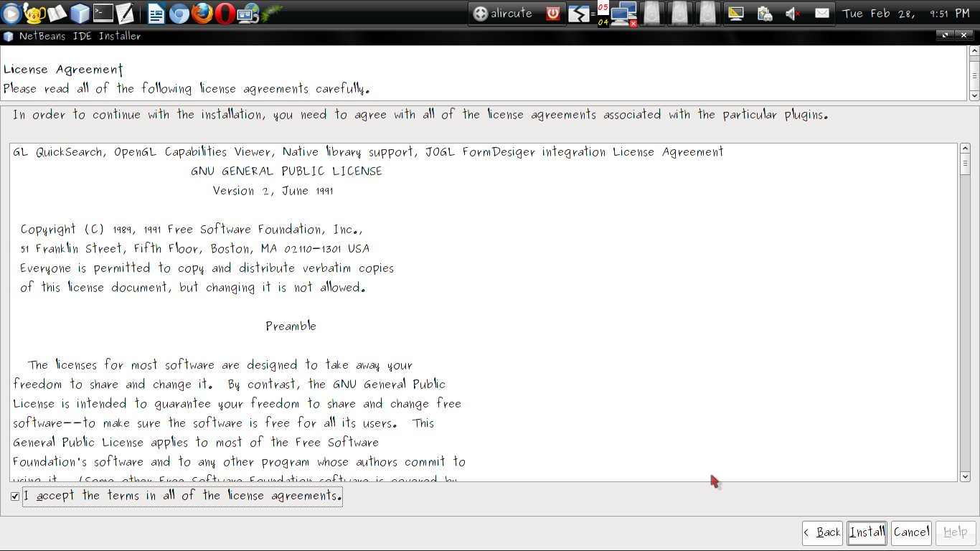The image size is (980, 551).
Task: Click the 'GNU GENERAL PUBLIC LICENSE' heading
Action: click(x=286, y=171)
